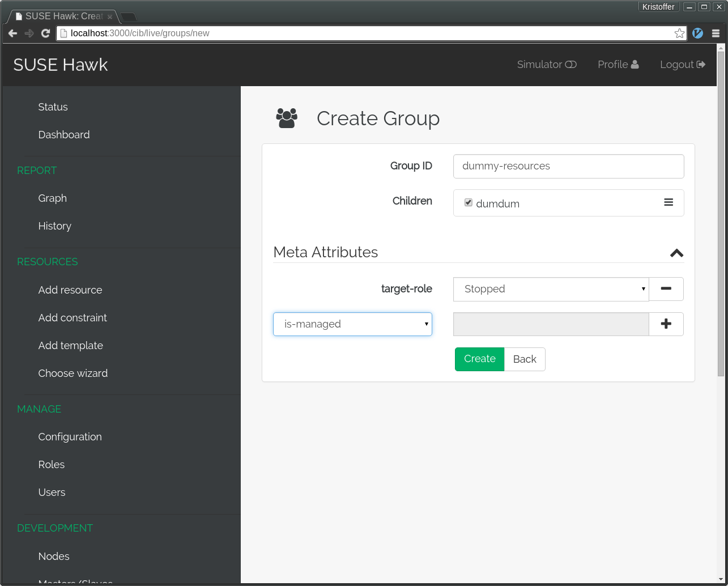
Task: Click the list icon in the Children field
Action: [x=669, y=202]
